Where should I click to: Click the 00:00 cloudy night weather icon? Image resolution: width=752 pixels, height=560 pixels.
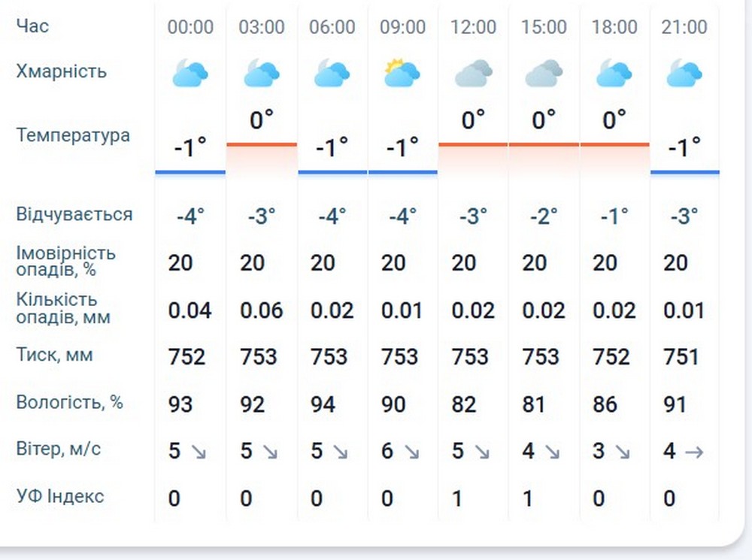pos(190,74)
